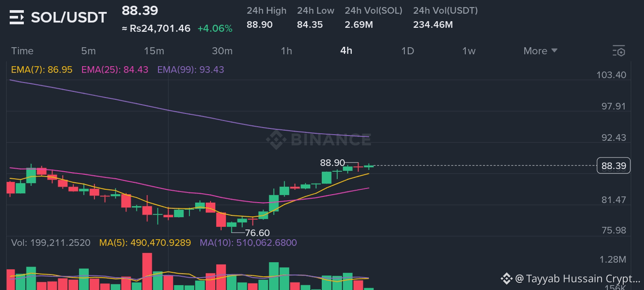Select the Time chart view
The image size is (644, 290).
22,51
